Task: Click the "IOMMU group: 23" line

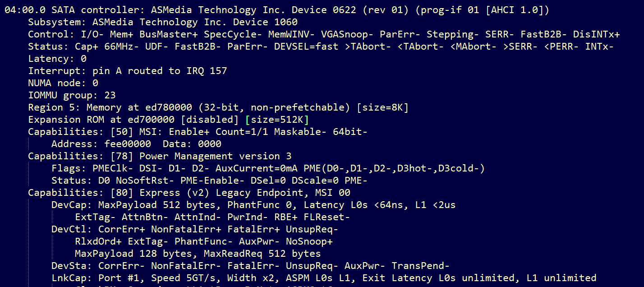Action: [x=72, y=95]
